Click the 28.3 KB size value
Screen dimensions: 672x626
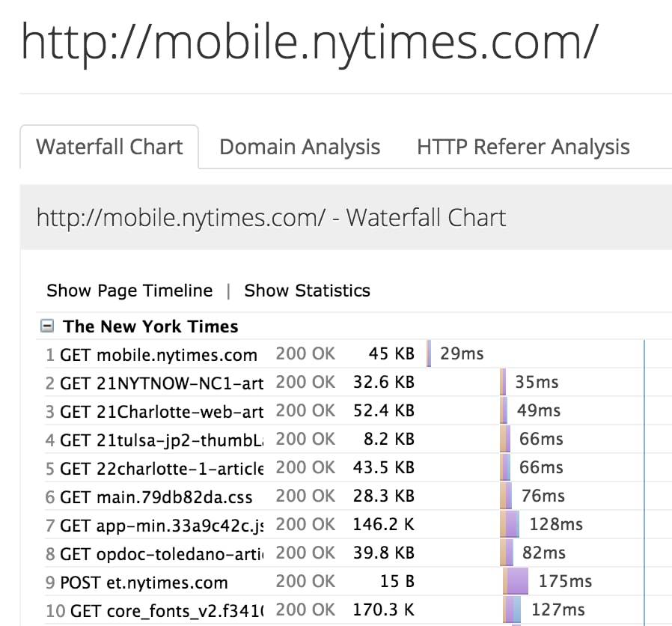384,496
